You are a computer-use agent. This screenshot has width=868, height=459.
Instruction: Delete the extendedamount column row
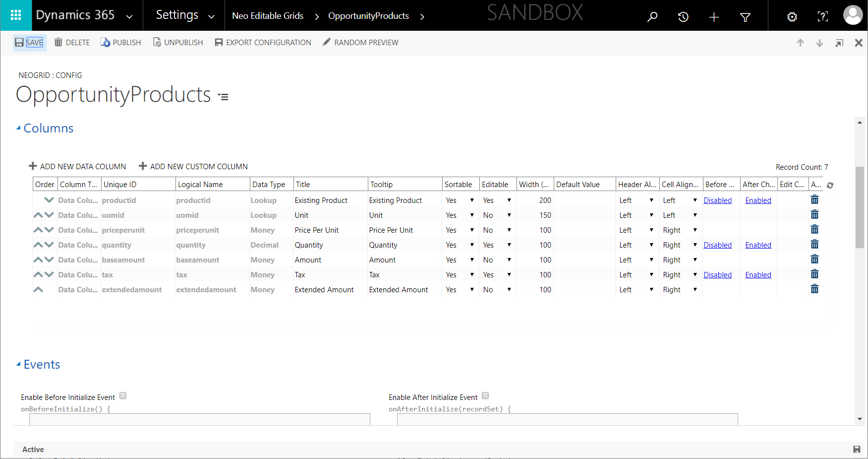(x=814, y=289)
